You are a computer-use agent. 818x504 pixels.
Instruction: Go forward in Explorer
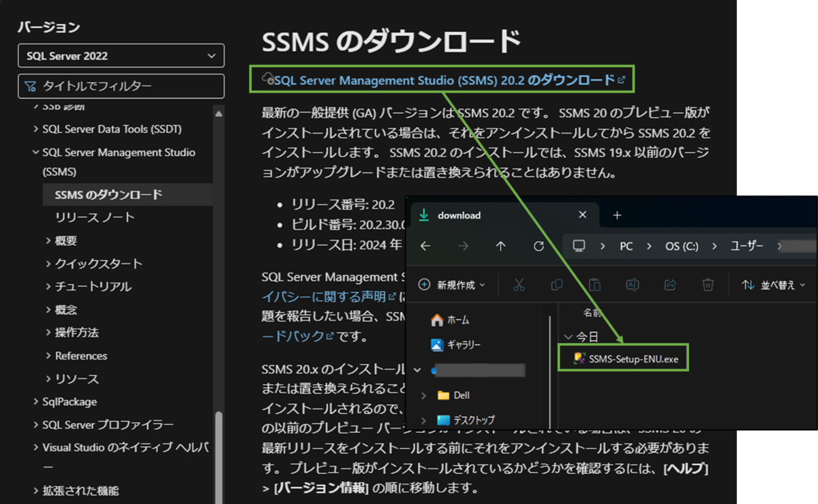click(x=464, y=246)
